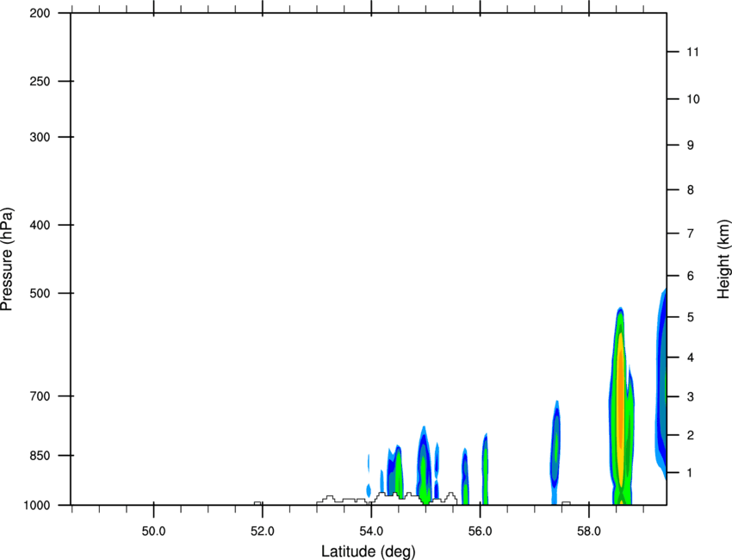The image size is (732, 560).
Task: Click the small terrain bump near latitude 57.6
Action: 566,503
